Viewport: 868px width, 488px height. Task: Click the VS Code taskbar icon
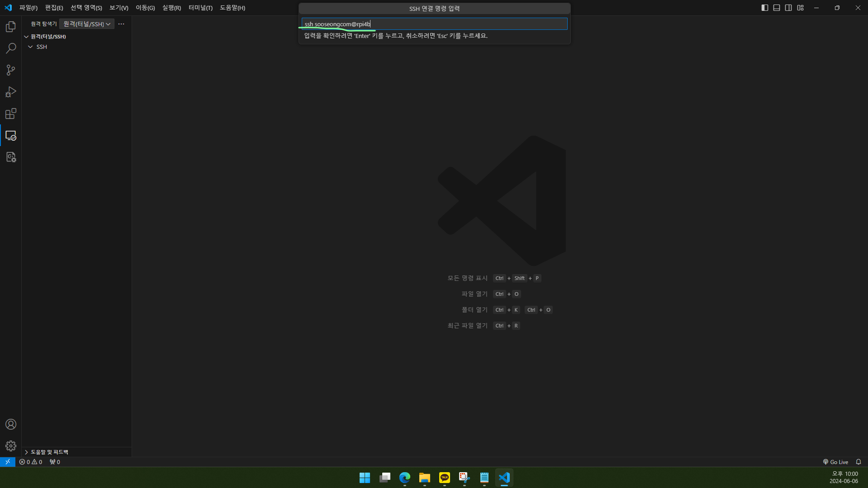(x=504, y=478)
